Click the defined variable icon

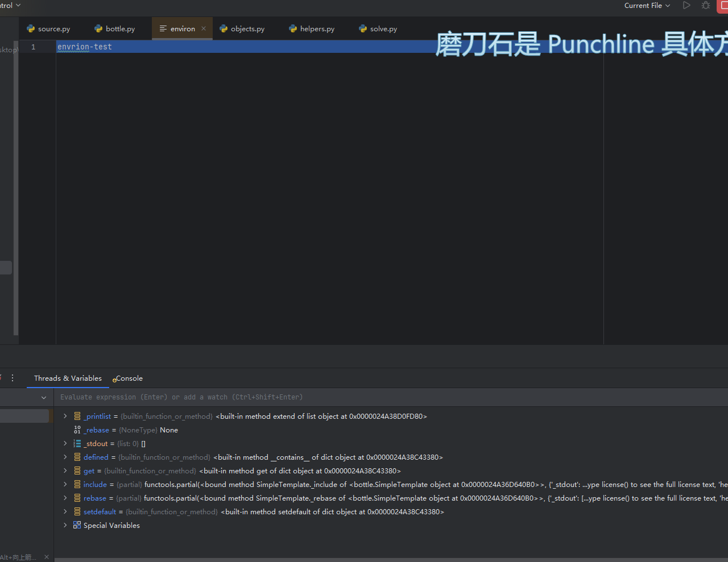pyautogui.click(x=77, y=457)
